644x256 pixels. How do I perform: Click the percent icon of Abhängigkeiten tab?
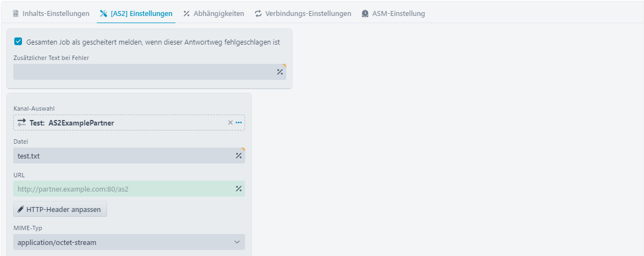click(186, 14)
